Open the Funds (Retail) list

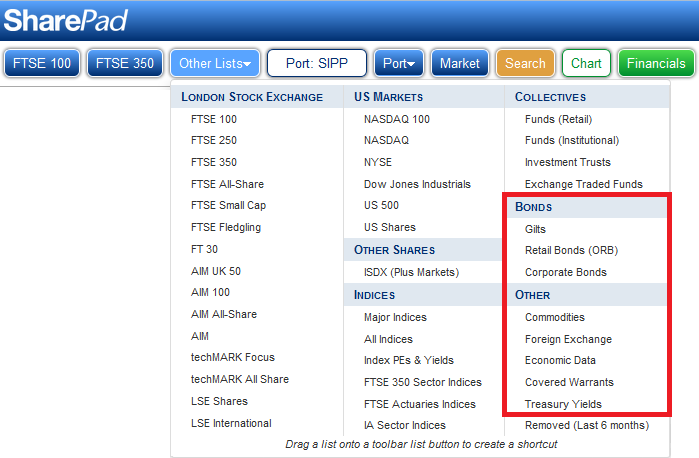click(559, 119)
